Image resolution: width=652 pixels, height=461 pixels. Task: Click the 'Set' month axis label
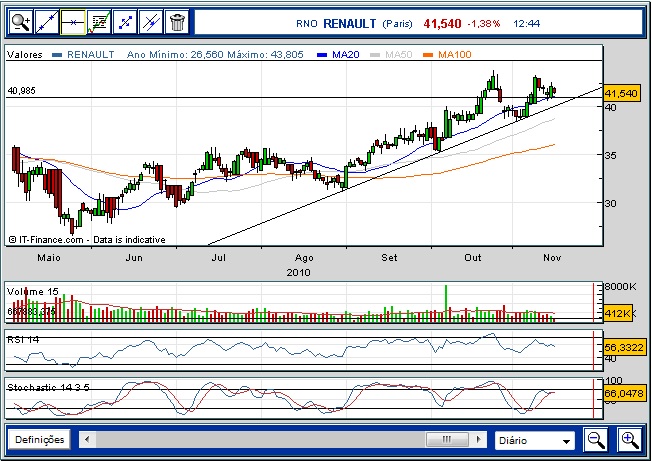[389, 258]
